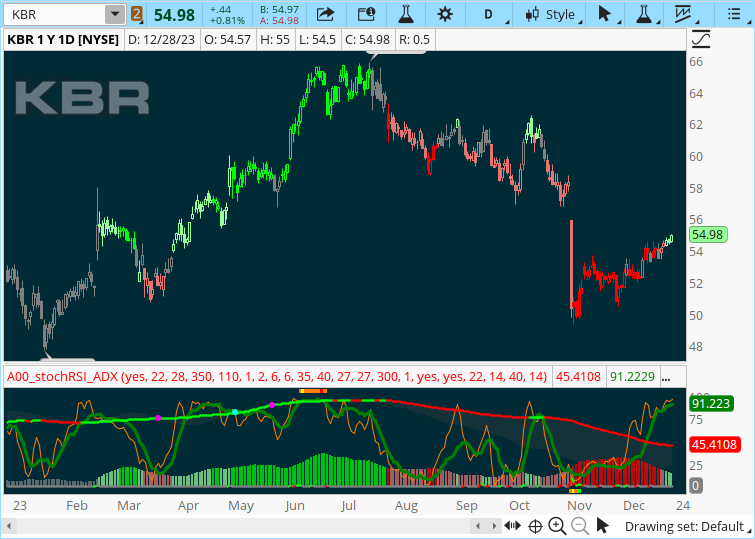Click the orange number 2 linking badge
755x539 pixels.
click(137, 14)
